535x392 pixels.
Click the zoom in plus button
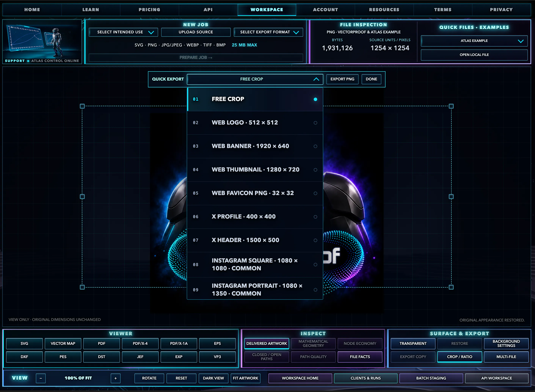point(115,378)
